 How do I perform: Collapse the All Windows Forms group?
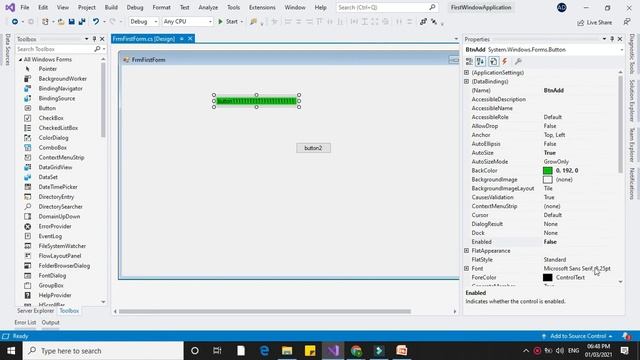(20, 60)
